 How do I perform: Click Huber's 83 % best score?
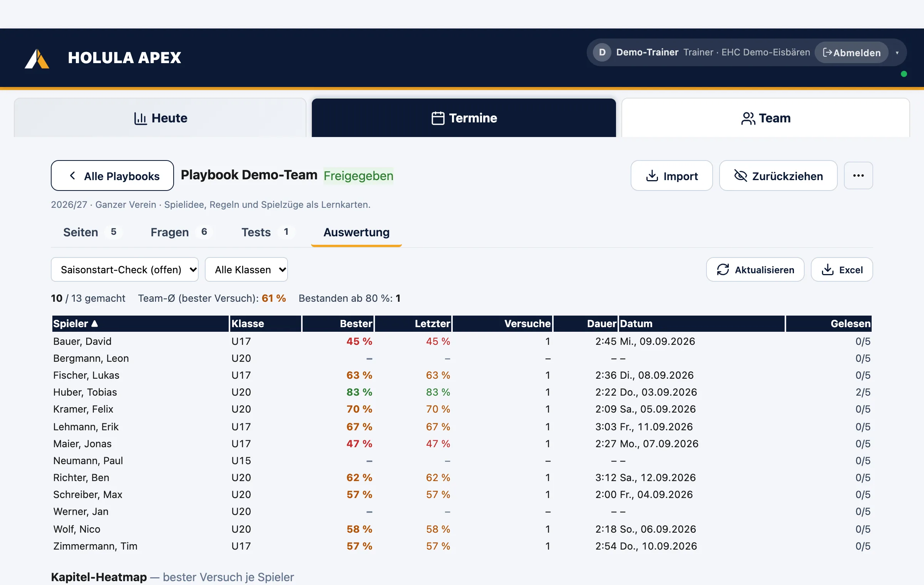(x=359, y=392)
